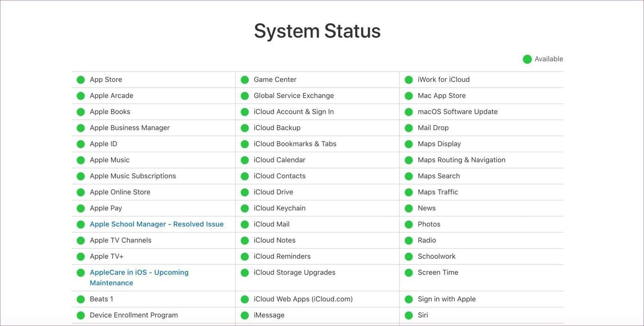
Task: Select the Apple Music row text
Action: click(110, 160)
